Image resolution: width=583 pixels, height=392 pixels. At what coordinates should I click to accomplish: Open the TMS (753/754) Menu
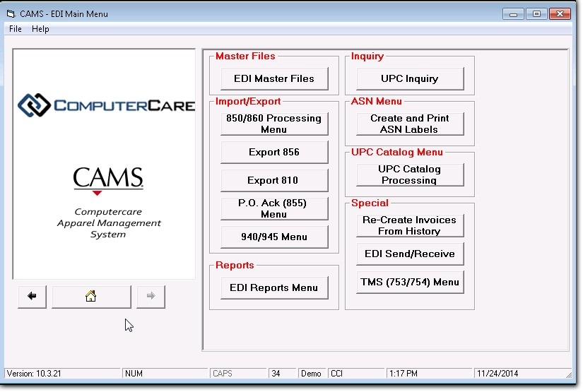pos(410,282)
